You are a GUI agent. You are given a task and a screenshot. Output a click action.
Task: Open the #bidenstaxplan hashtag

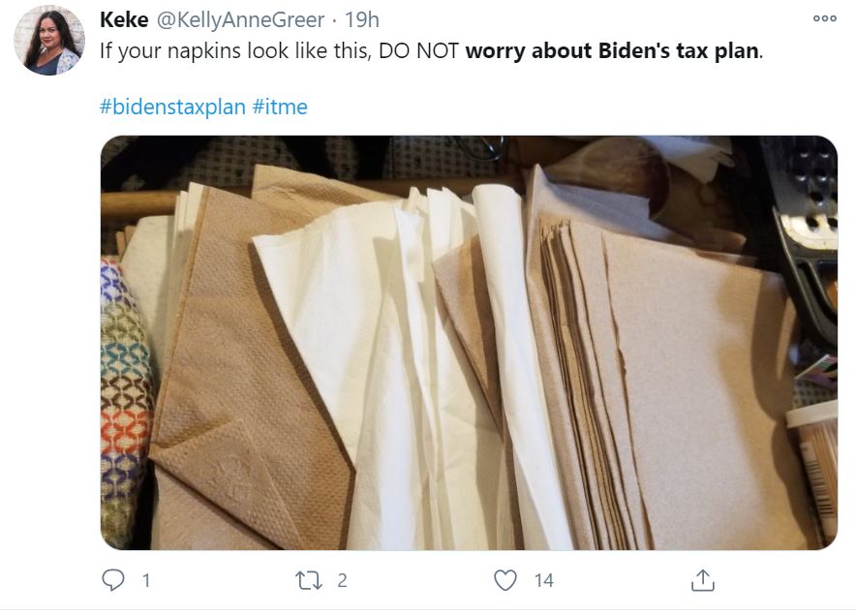click(172, 107)
